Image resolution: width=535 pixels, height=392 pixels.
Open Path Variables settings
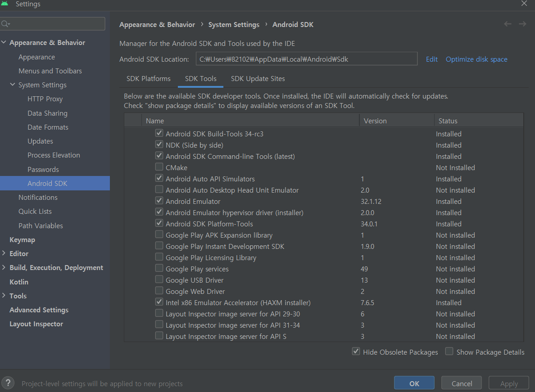tap(41, 225)
